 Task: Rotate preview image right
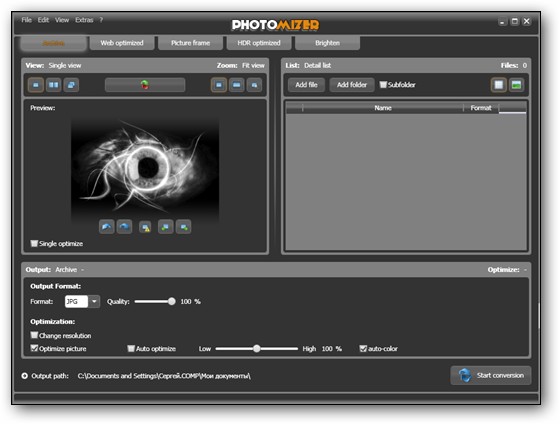point(124,226)
